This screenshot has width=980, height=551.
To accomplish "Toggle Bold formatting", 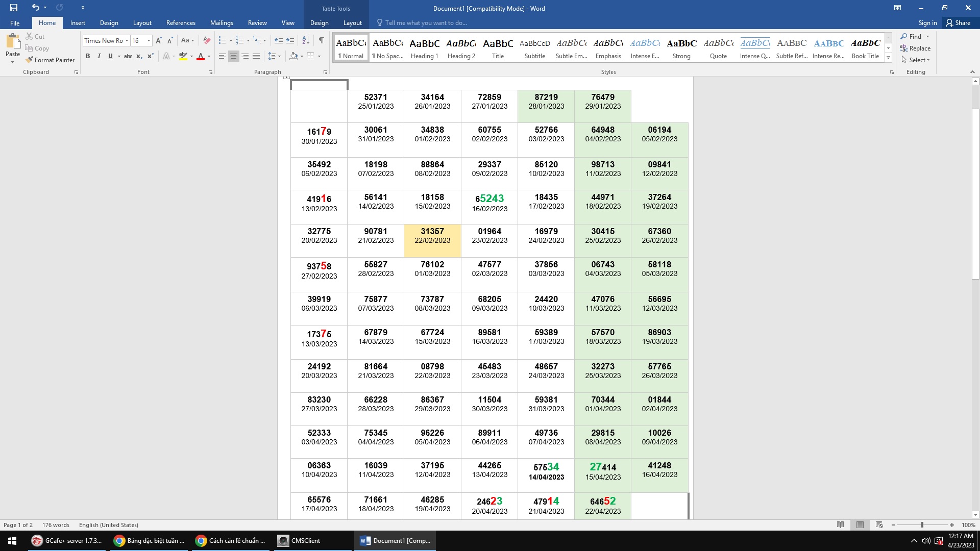I will coord(88,56).
